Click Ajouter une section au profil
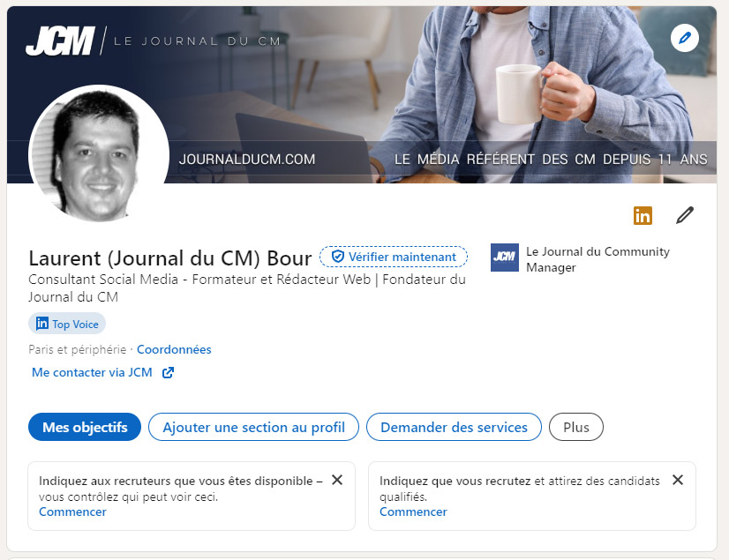729x560 pixels. click(253, 427)
